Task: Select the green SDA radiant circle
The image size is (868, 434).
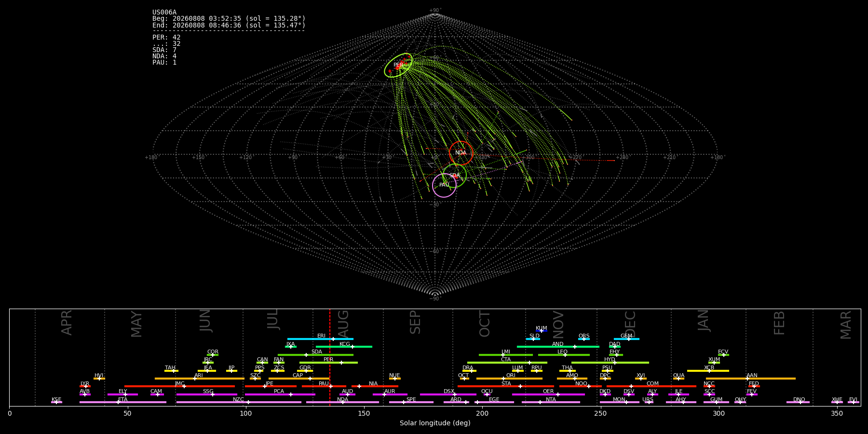Action: [454, 176]
